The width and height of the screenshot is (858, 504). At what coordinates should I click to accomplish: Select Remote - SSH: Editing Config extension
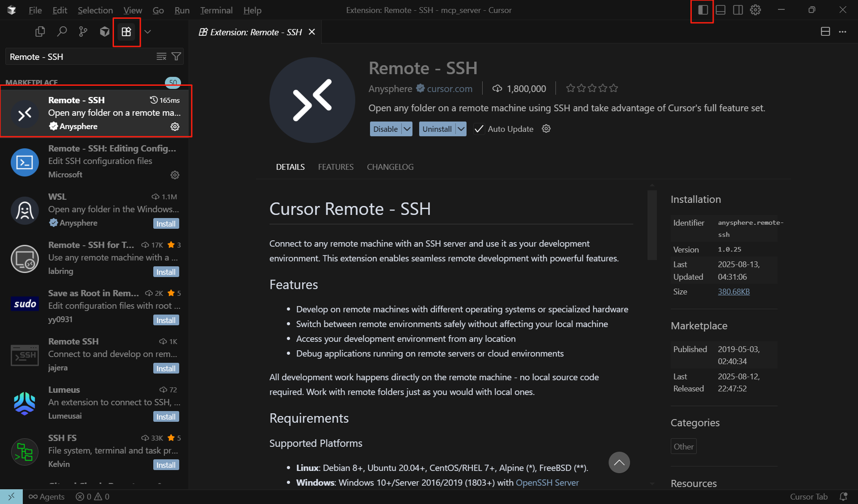click(x=94, y=161)
